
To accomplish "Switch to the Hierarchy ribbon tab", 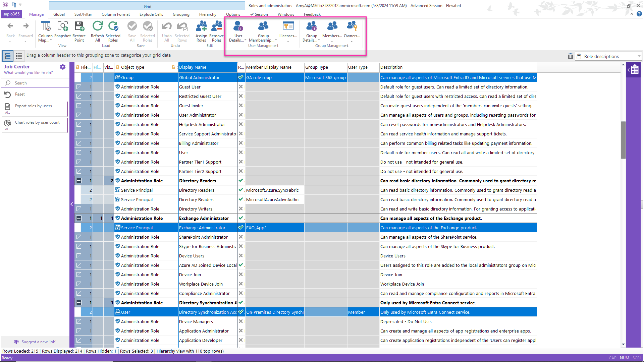I will [208, 14].
